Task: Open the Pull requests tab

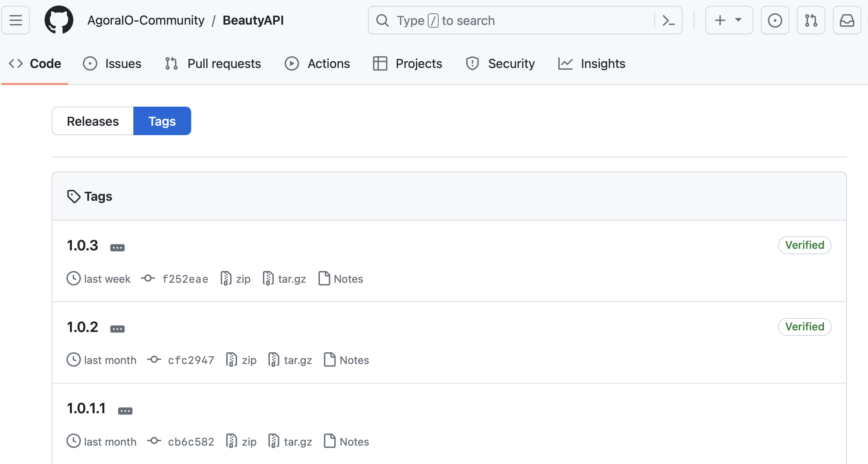Action: tap(213, 64)
